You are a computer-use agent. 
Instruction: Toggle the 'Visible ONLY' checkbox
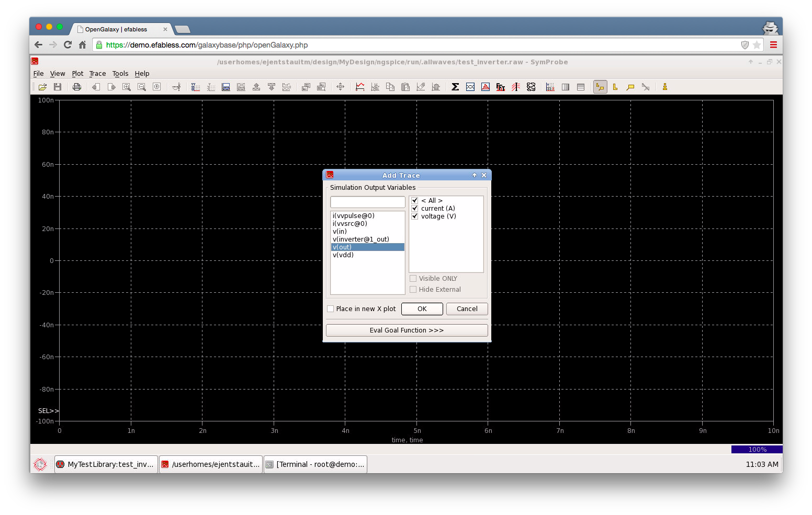click(413, 279)
